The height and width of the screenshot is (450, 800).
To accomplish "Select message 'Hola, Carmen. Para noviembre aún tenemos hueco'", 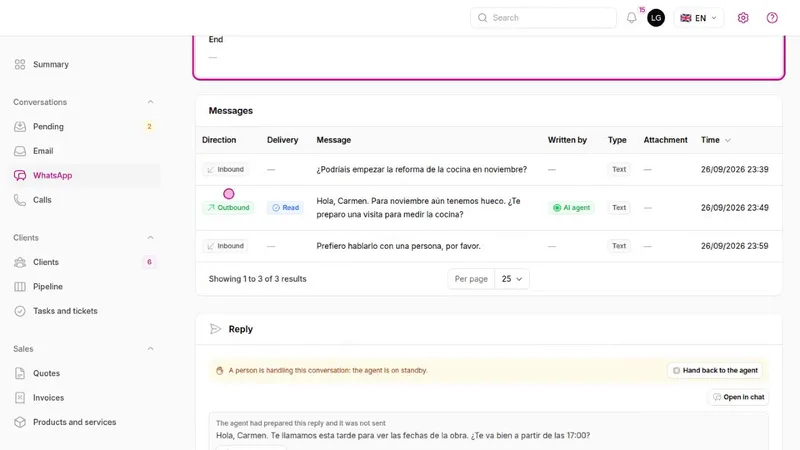I will (418, 208).
